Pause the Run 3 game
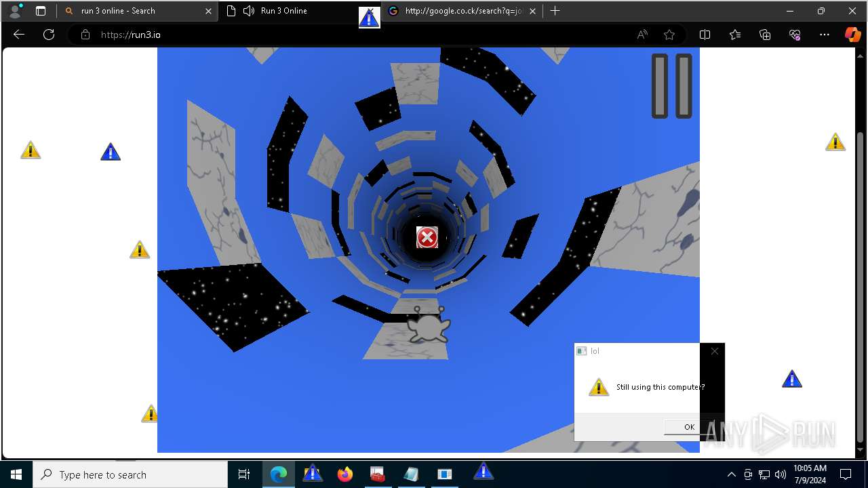 (672, 86)
